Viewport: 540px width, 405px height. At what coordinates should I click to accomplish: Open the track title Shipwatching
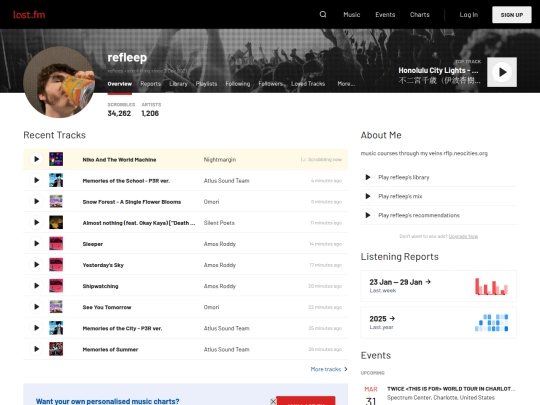pos(100,286)
